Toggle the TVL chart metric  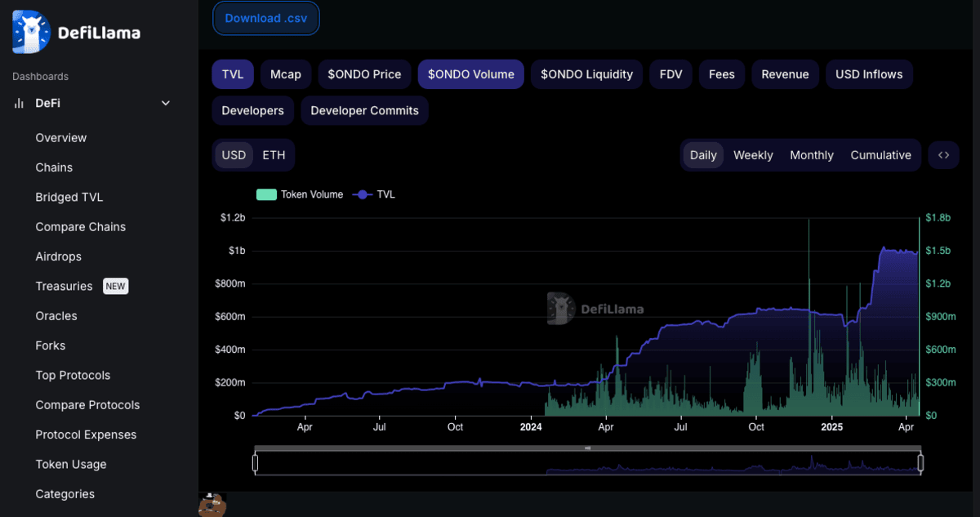pyautogui.click(x=233, y=74)
